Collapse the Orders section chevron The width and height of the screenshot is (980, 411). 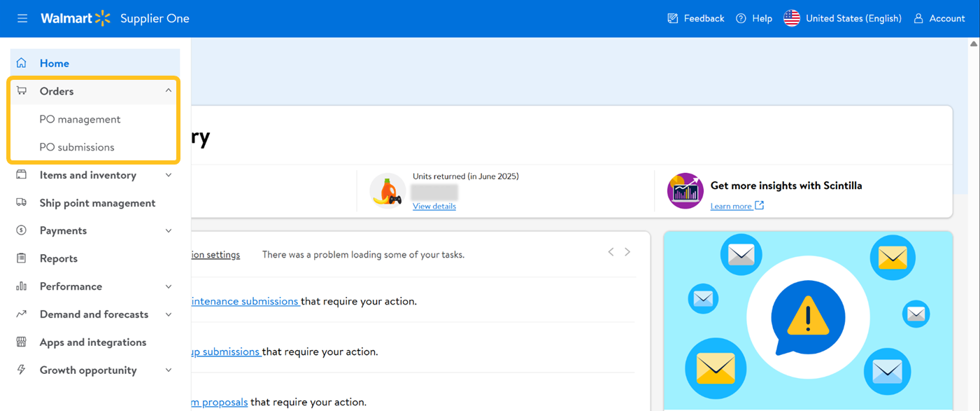(169, 91)
